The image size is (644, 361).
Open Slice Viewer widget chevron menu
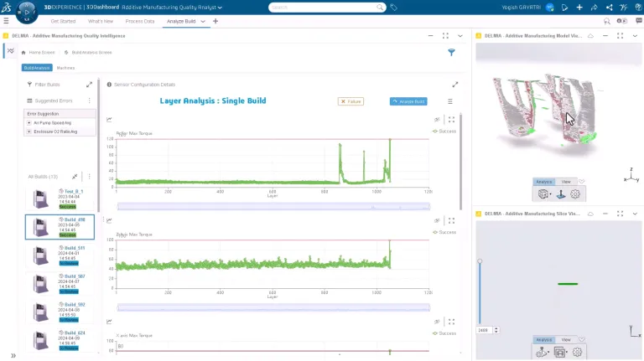635,214
